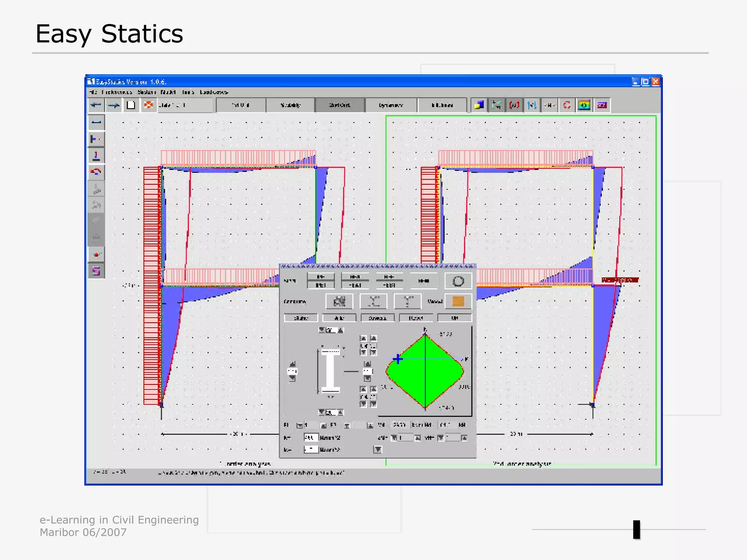
Task: Increase web thickness with up arrow
Action: point(367,364)
